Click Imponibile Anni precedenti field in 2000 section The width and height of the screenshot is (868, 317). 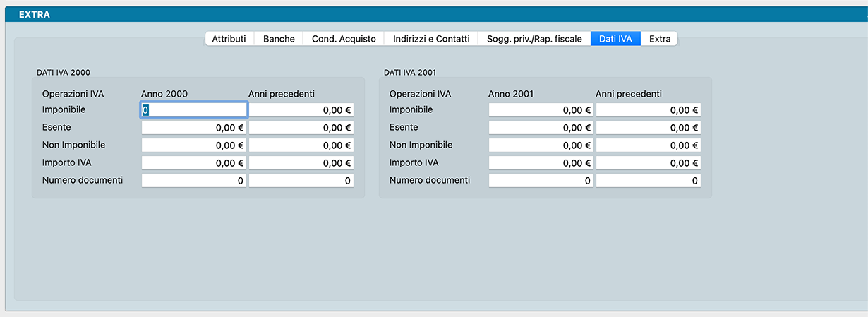(301, 110)
